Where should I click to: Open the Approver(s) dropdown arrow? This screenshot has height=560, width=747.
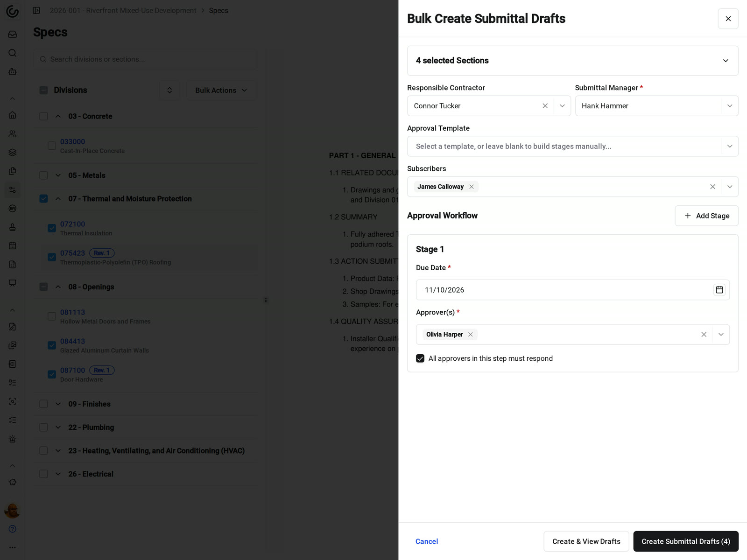click(721, 335)
